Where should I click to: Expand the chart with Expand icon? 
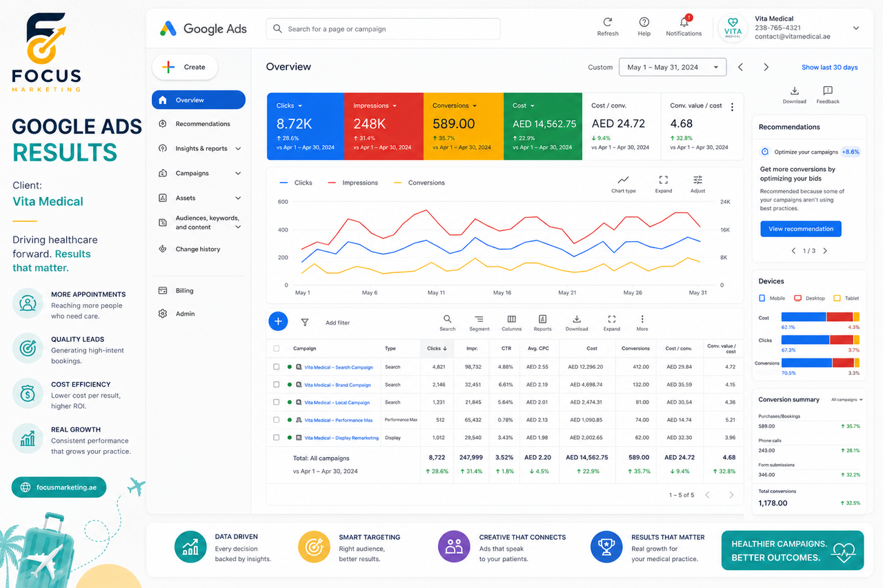(x=664, y=180)
